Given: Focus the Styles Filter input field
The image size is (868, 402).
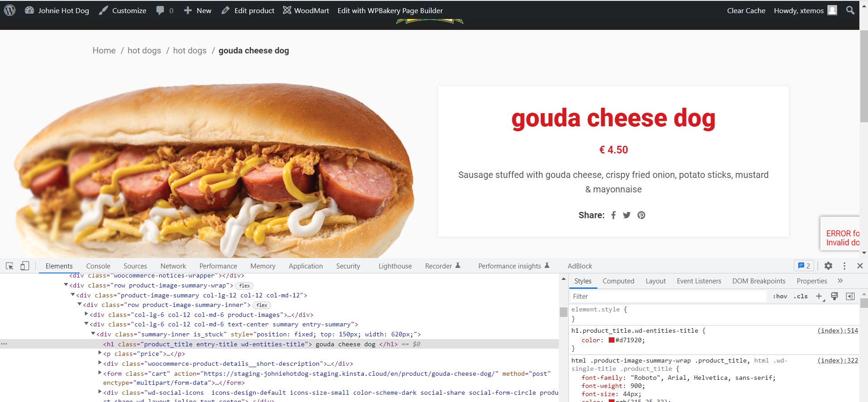Looking at the screenshot, I should click(668, 297).
